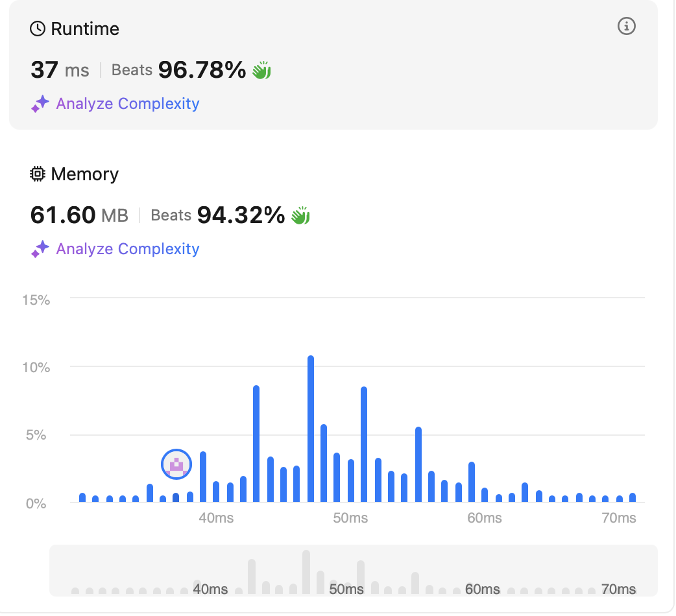Click the 61.60 MB memory value

click(x=79, y=215)
